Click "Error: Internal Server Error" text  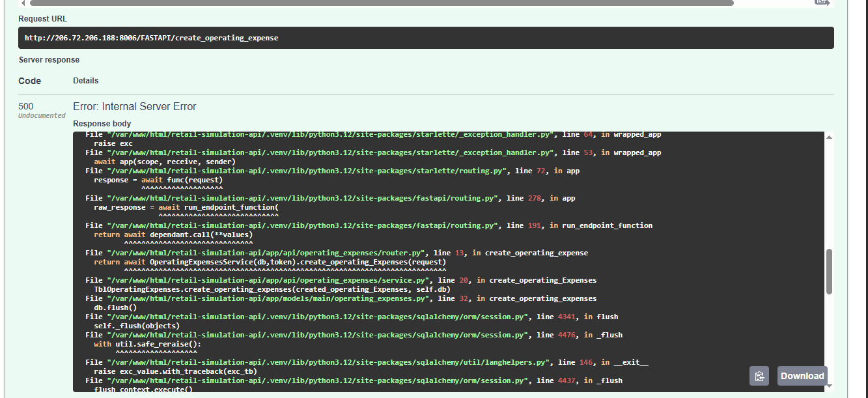pyautogui.click(x=134, y=107)
